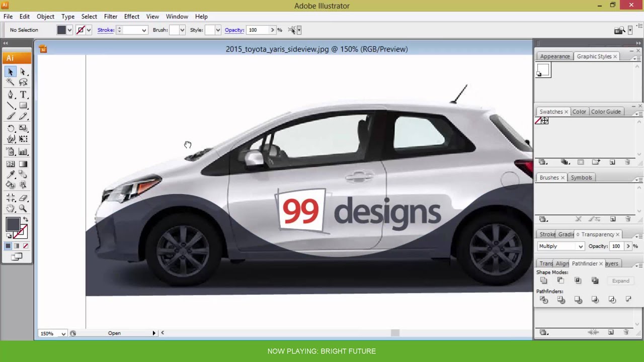Open the stroke weight dropdown
Viewport: 644px width, 362px height.
144,30
